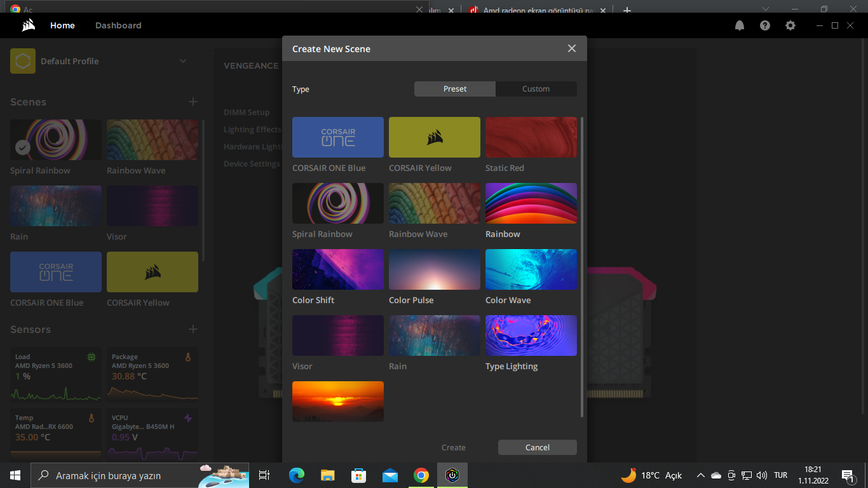Add a new scene with plus icon

[193, 102]
